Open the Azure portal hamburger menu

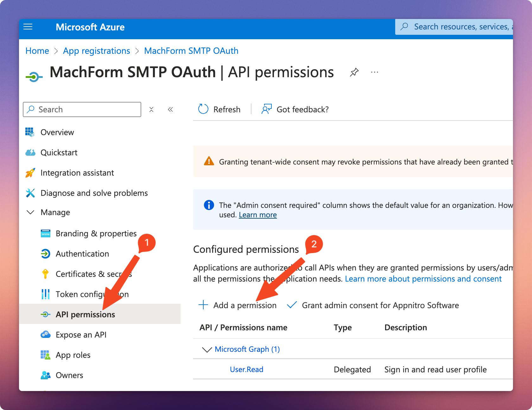28,27
